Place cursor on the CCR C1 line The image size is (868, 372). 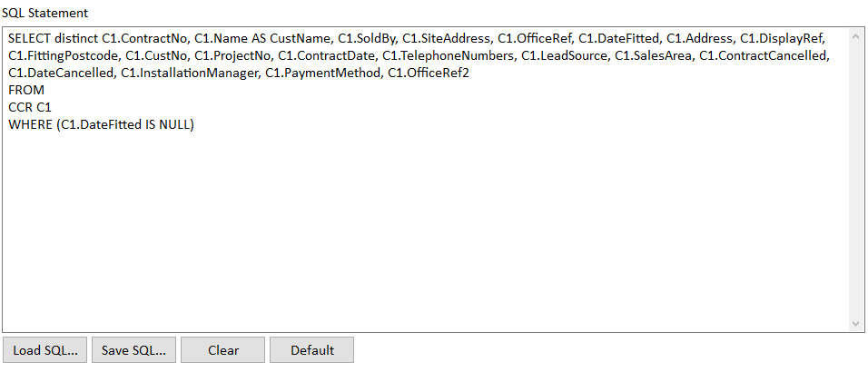click(x=30, y=107)
